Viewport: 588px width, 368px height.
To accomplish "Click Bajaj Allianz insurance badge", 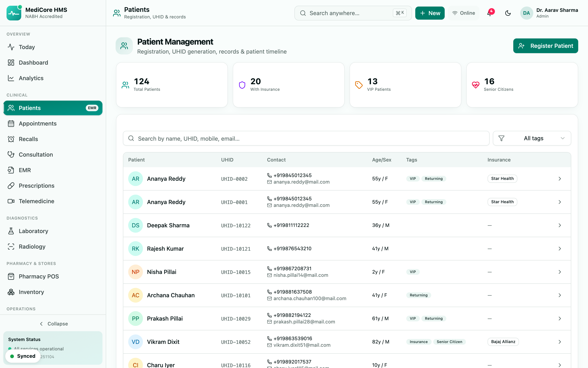I will click(503, 342).
